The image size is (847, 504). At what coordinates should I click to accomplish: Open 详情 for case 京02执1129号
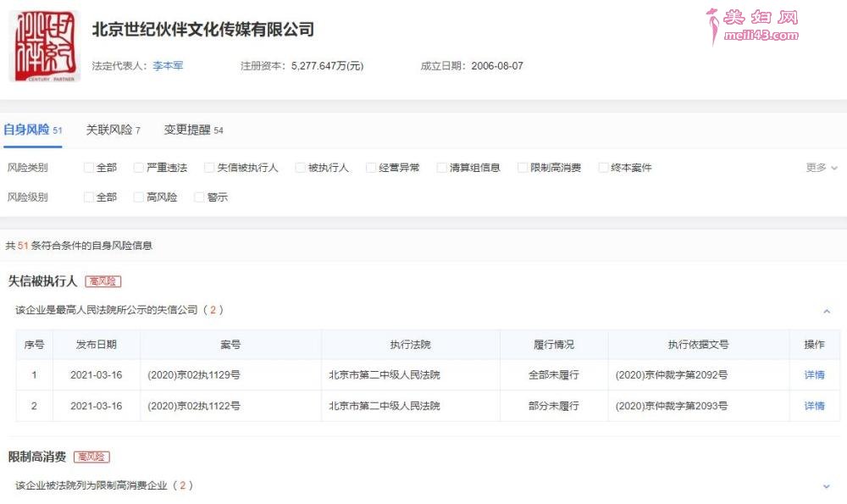pyautogui.click(x=814, y=375)
